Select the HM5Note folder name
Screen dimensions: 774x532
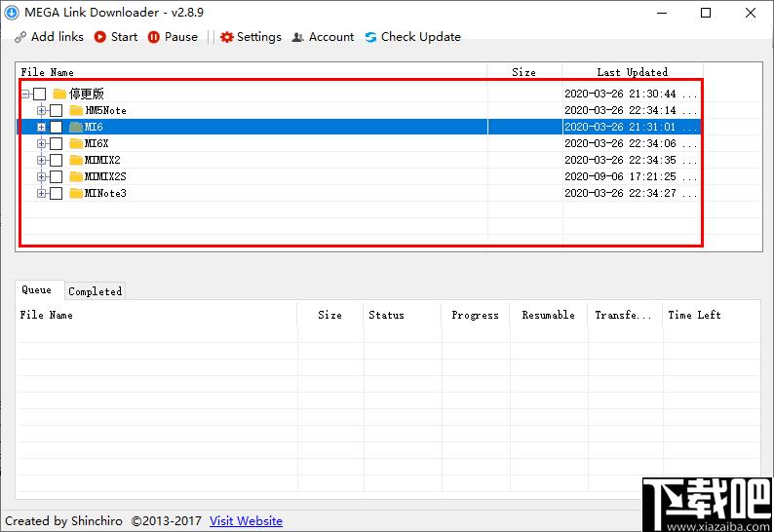(x=105, y=110)
